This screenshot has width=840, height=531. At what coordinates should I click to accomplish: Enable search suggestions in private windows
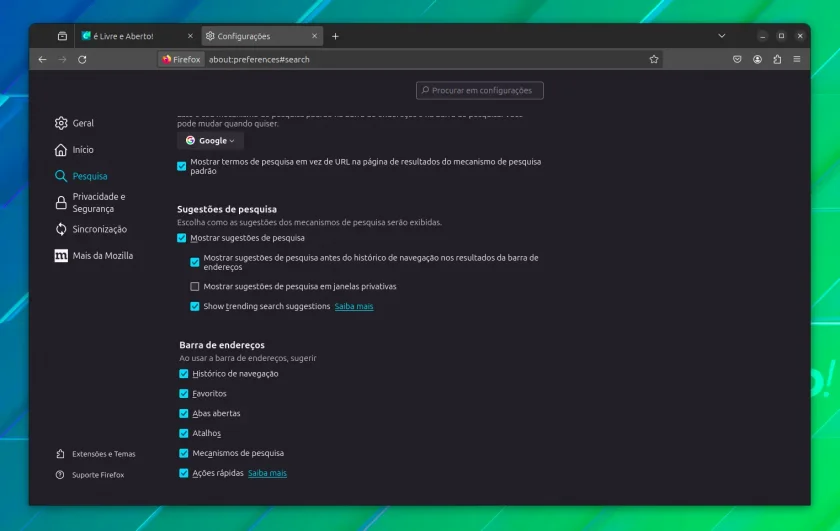pos(194,287)
